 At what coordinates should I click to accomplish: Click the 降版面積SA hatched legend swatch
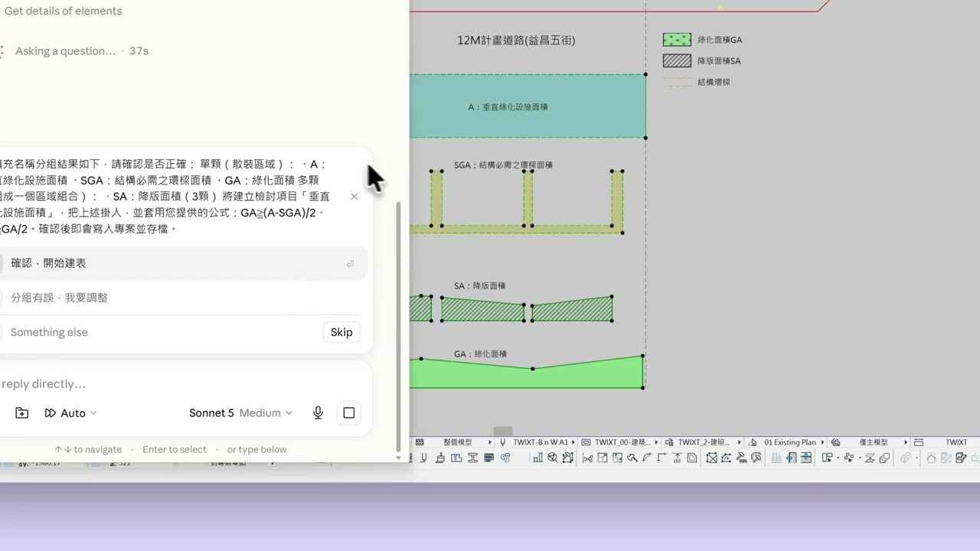coord(677,60)
